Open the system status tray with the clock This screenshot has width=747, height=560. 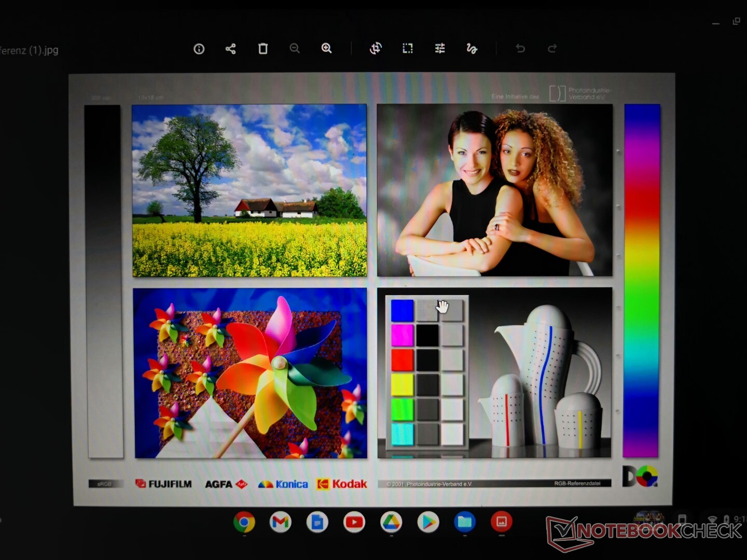[726, 519]
